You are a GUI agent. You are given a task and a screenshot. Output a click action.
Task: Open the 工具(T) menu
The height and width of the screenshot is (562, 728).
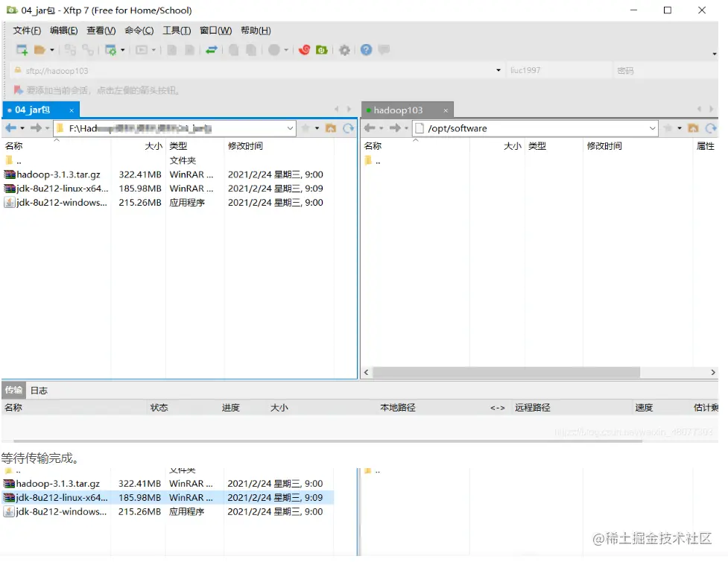(x=177, y=31)
